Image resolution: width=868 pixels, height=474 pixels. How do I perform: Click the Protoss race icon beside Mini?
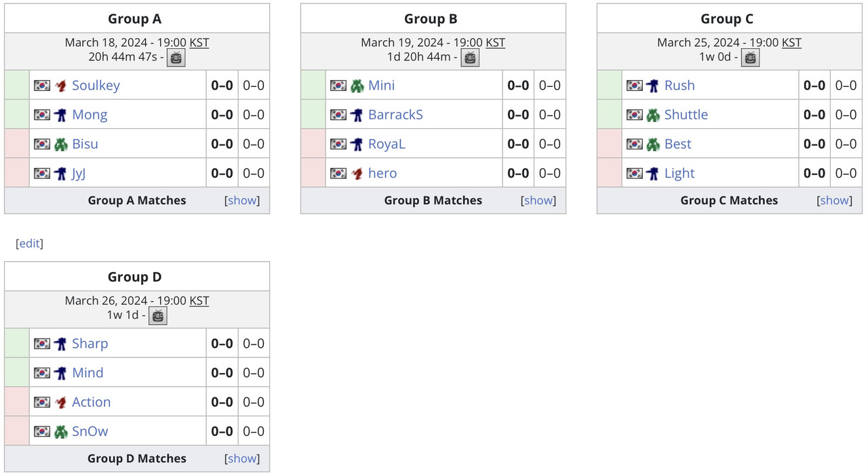point(357,85)
